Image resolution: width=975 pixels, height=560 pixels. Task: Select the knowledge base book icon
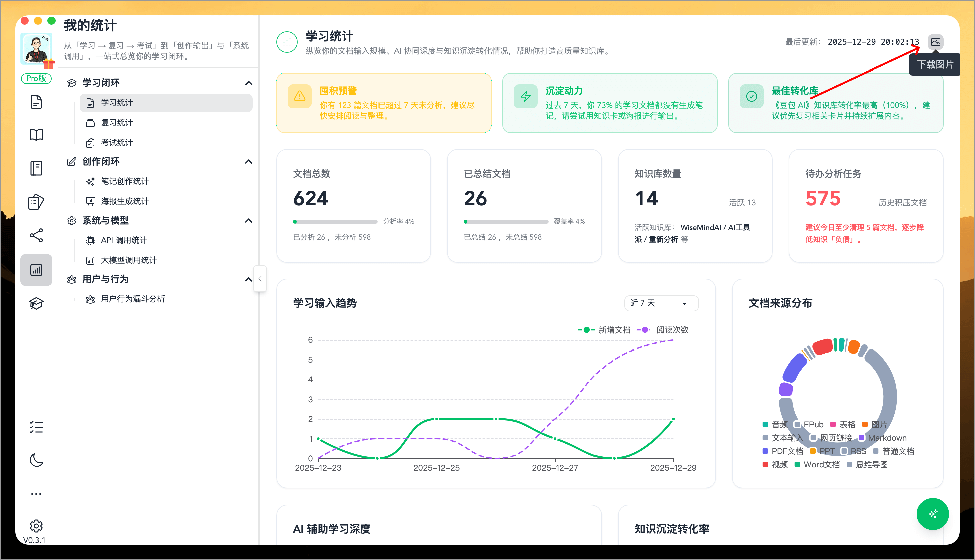36,135
